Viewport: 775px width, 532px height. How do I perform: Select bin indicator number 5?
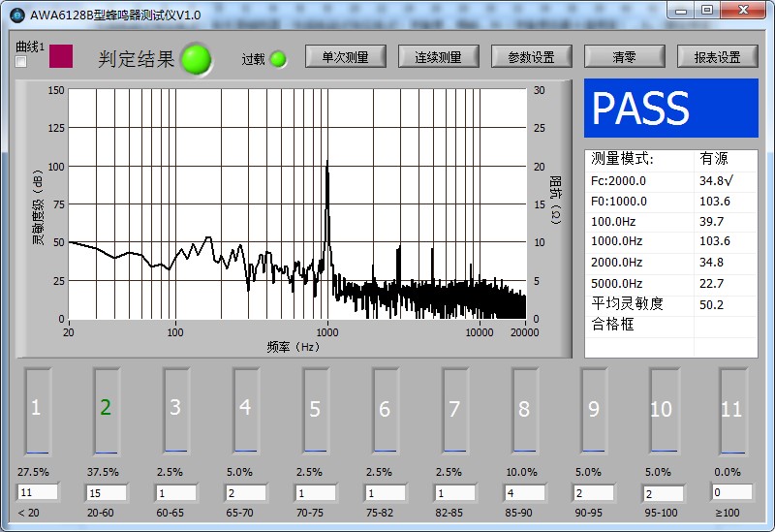tap(315, 410)
